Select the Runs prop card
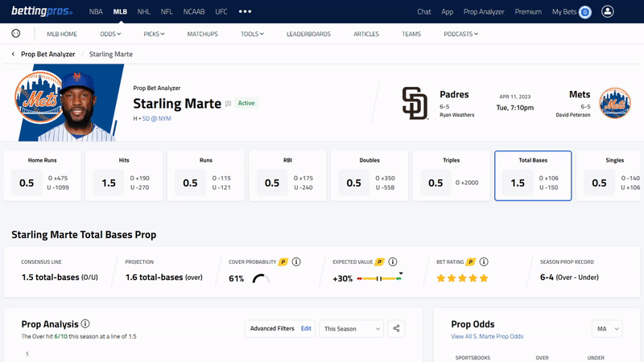644x362 pixels. [206, 175]
